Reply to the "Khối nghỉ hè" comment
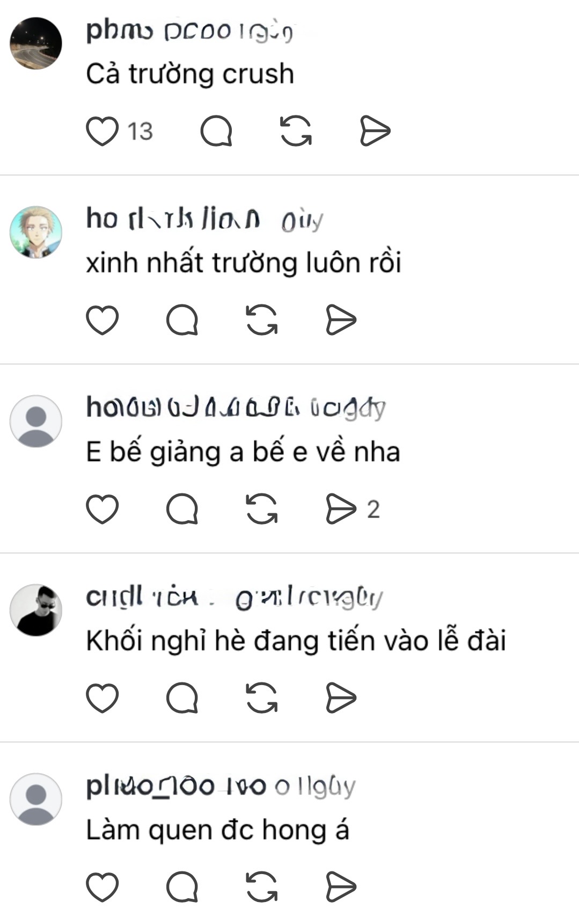This screenshot has width=579, height=924. [182, 698]
